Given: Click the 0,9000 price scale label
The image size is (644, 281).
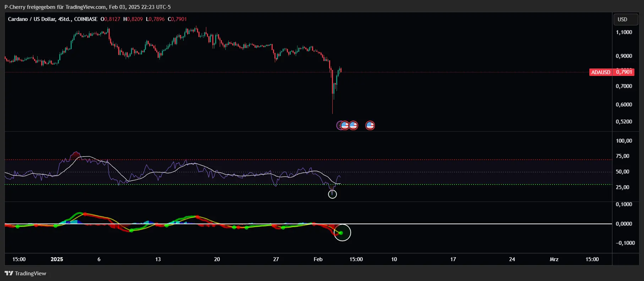Looking at the screenshot, I should (x=624, y=56).
